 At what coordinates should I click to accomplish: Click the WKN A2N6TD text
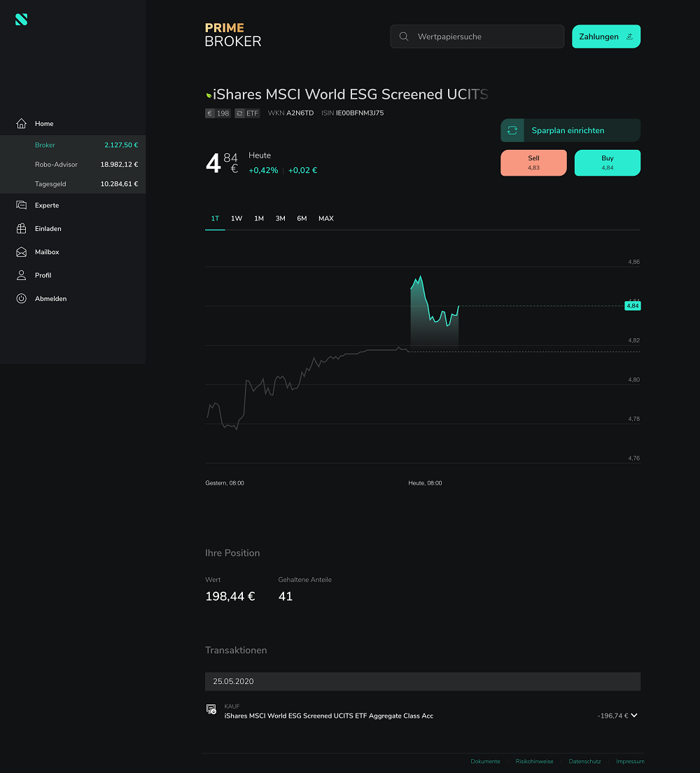pyautogui.click(x=290, y=113)
